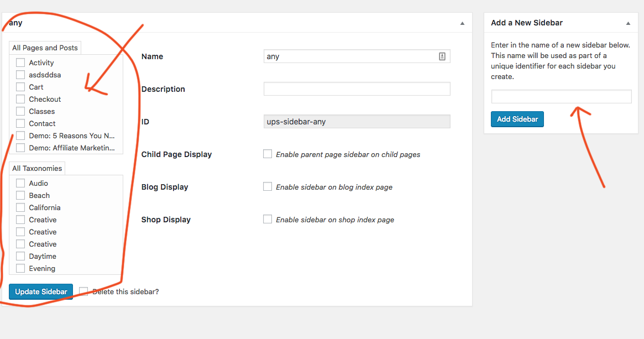Image resolution: width=644 pixels, height=339 pixels.
Task: Tick the Delete this sidebar checkbox
Action: 83,291
